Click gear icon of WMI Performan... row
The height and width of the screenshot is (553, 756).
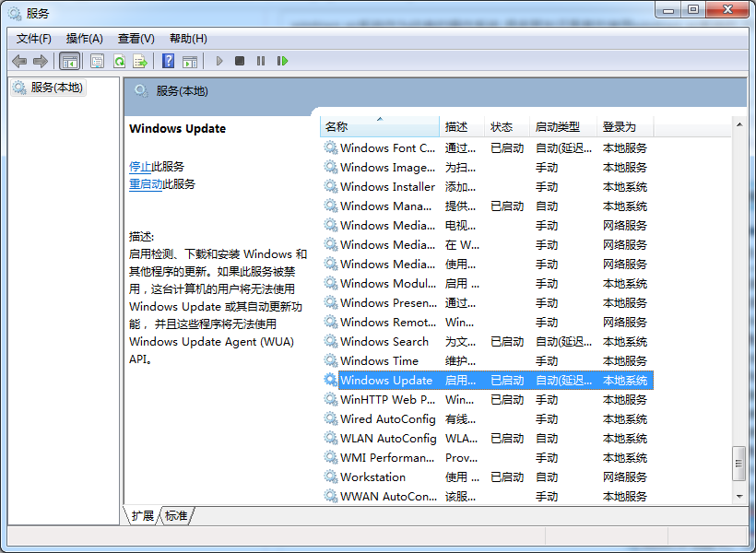point(330,457)
